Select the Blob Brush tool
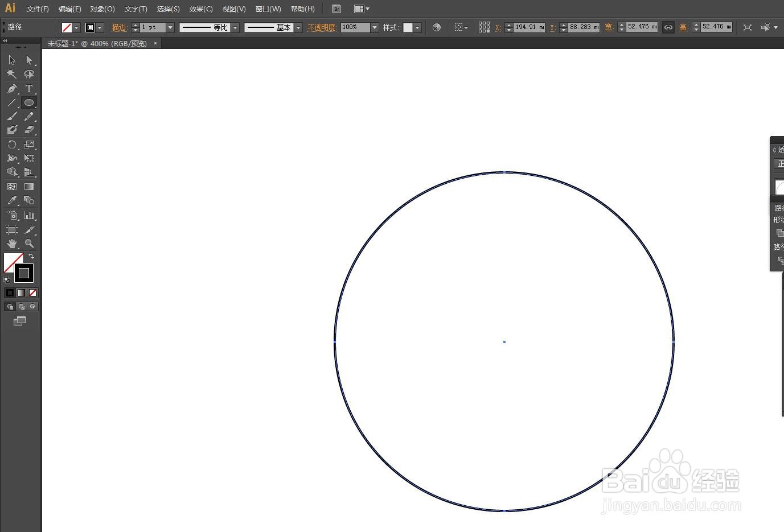Image resolution: width=784 pixels, height=532 pixels. coord(12,130)
